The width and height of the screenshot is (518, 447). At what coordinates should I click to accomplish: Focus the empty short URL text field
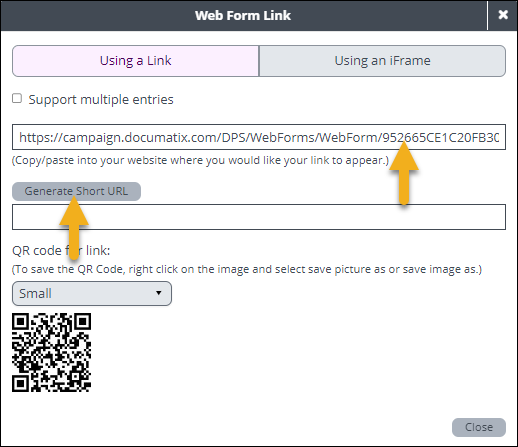pyautogui.click(x=259, y=217)
